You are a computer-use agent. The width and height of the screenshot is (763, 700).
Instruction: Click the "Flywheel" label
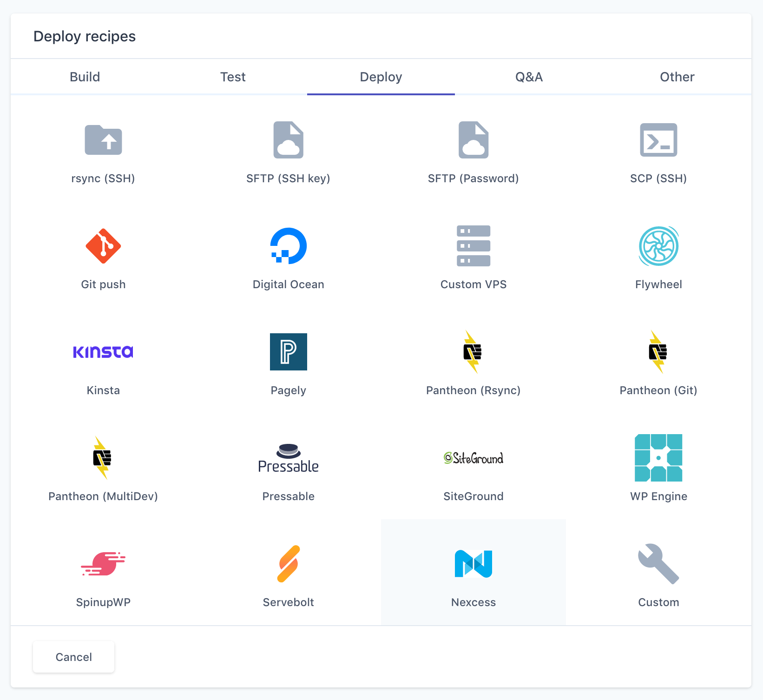click(658, 284)
